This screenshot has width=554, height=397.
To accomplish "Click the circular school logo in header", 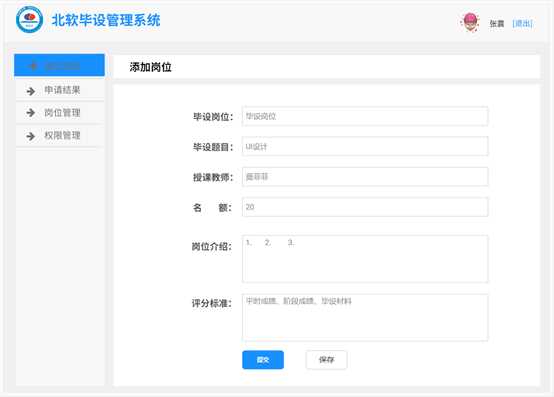I will click(30, 20).
